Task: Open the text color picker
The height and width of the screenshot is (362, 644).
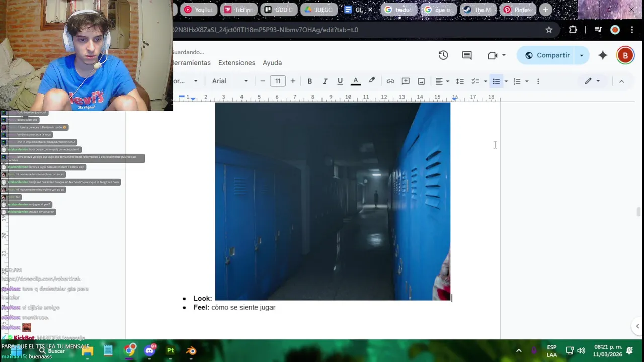Action: (x=356, y=81)
